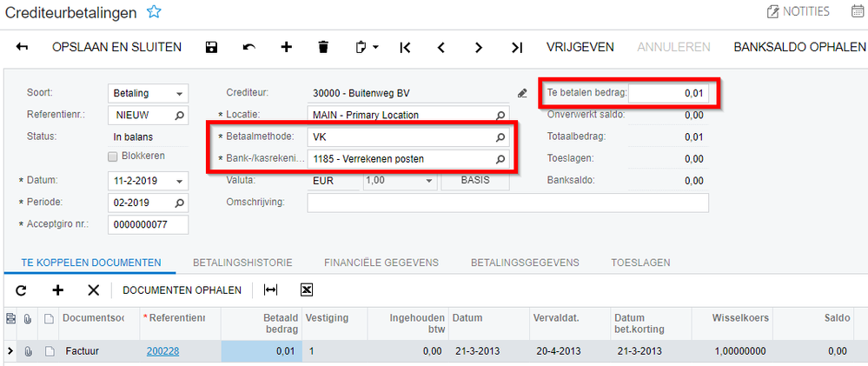
Task: Select the Vestiging cell with value 1
Action: 335,351
